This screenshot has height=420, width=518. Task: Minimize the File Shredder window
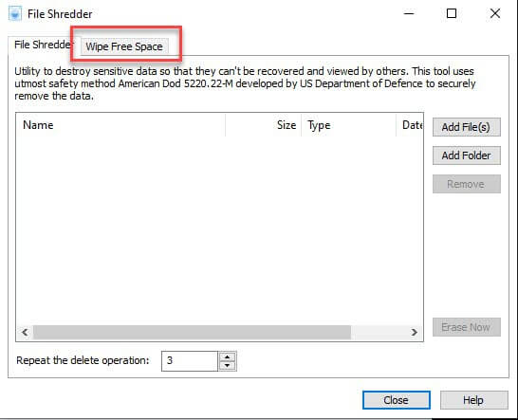pyautogui.click(x=409, y=14)
